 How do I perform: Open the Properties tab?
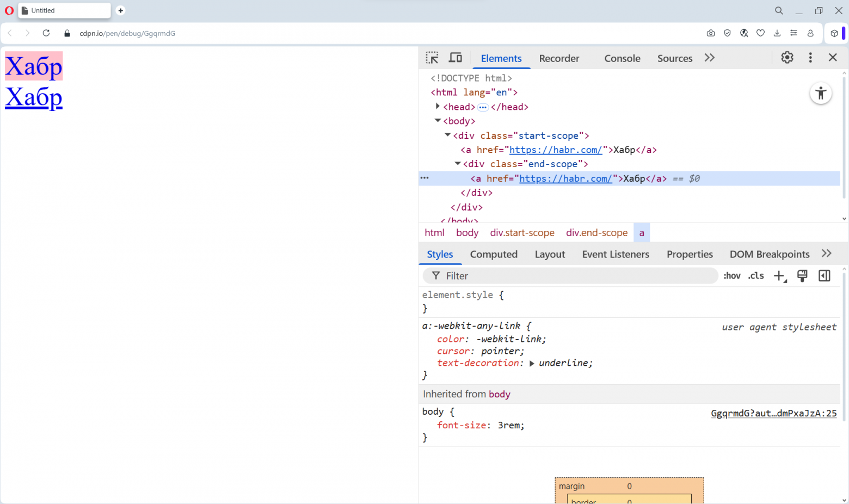coord(690,254)
